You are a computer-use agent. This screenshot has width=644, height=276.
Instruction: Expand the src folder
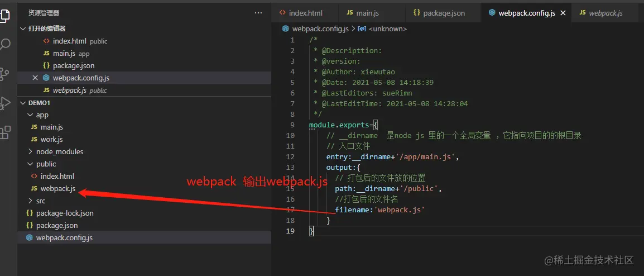[41, 201]
